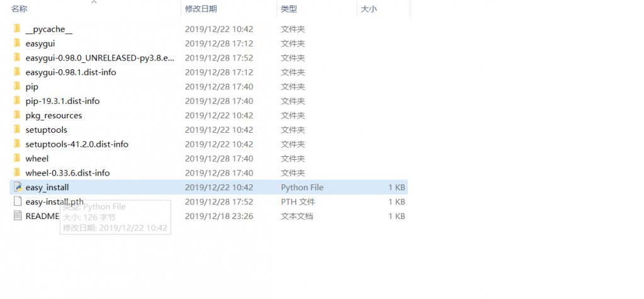Viewport: 644px width, 299px height.
Task: Select the pip folder name
Action: [31, 87]
